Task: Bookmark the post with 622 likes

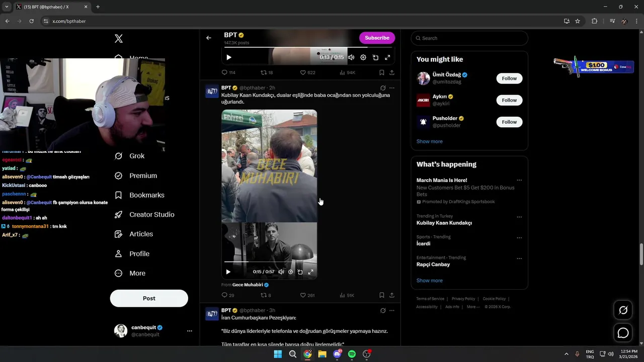Action: coord(382,72)
